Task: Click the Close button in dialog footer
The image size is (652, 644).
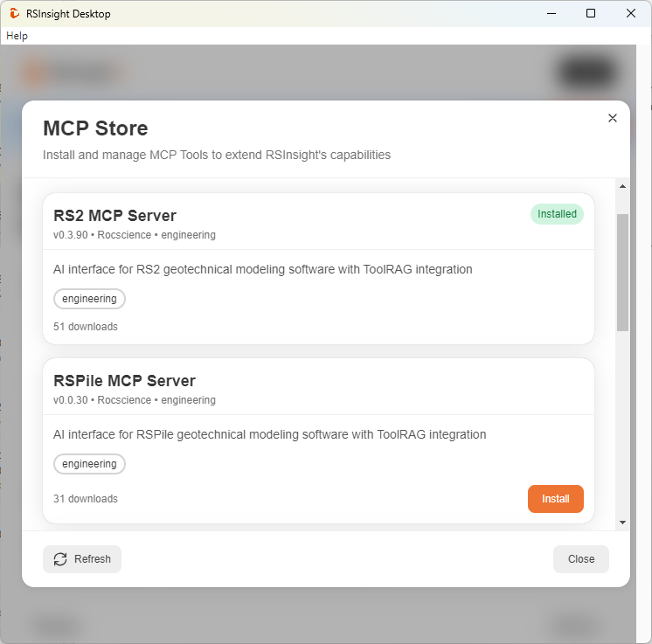Action: click(x=581, y=558)
